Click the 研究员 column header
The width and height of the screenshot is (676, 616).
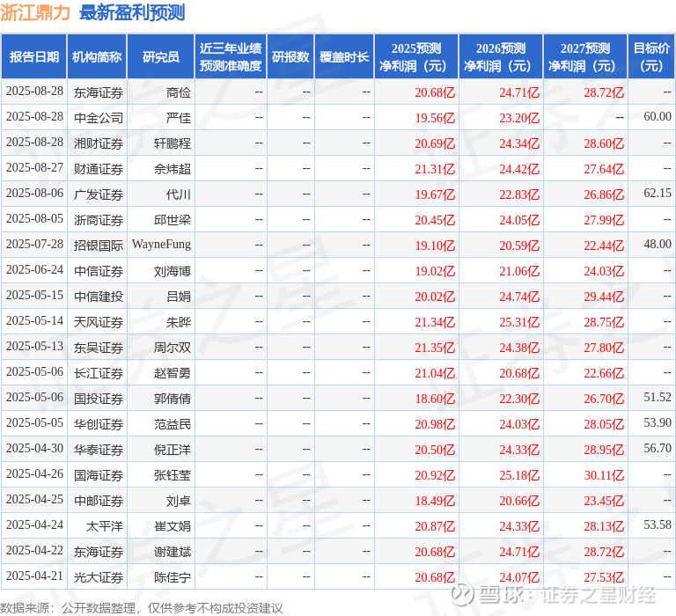point(161,57)
